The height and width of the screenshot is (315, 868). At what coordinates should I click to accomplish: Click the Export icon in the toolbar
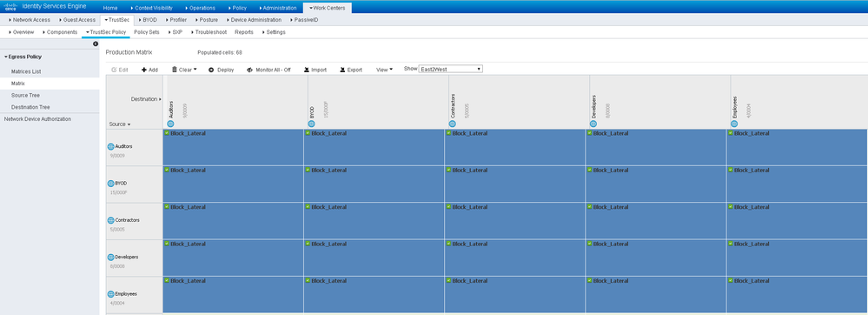[x=342, y=70]
